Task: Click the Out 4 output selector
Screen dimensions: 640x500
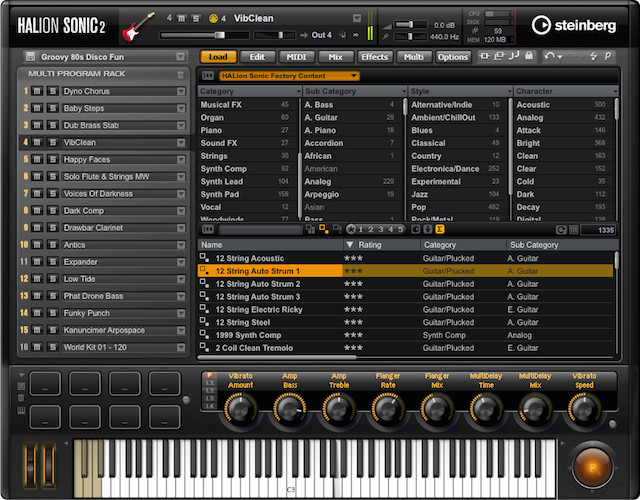Action: tap(321, 35)
